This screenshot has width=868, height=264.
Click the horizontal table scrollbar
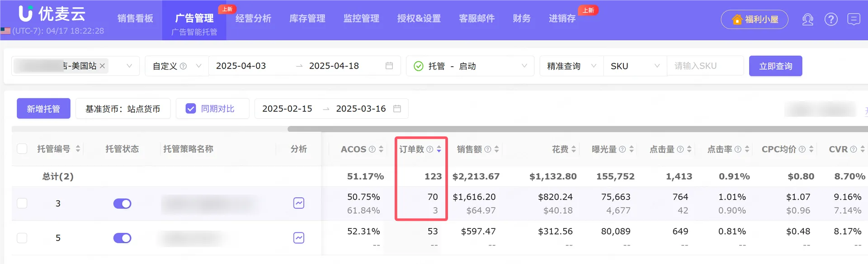click(x=578, y=129)
